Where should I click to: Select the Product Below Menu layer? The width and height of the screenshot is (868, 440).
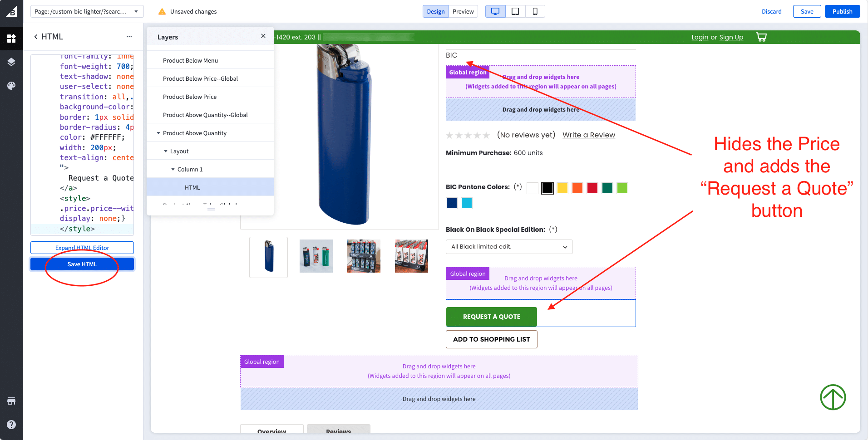210,60
